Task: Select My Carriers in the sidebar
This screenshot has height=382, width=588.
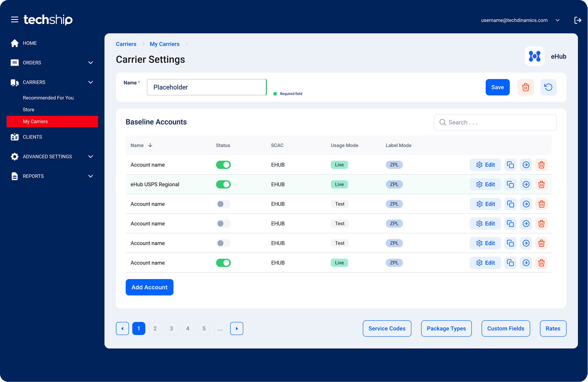Action: (x=35, y=121)
